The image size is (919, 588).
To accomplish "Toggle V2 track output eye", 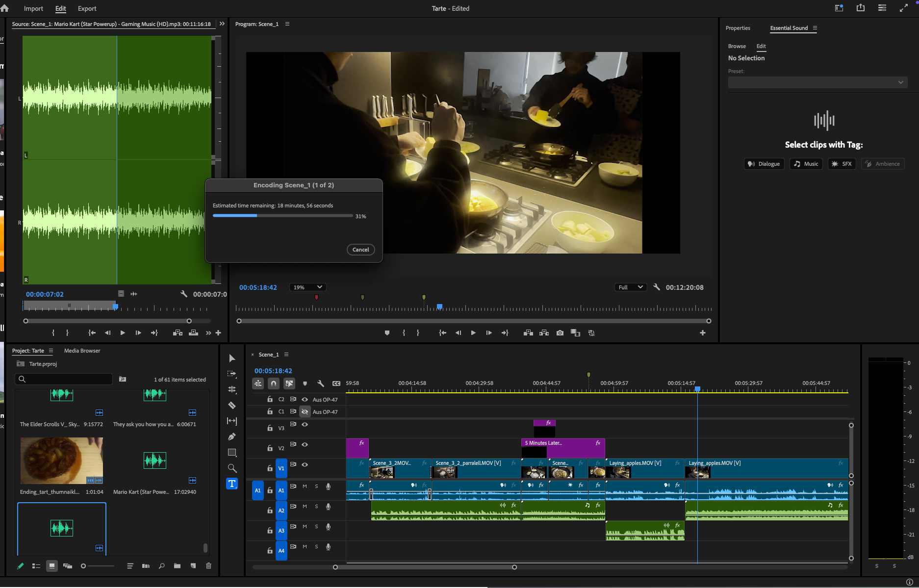I will click(305, 444).
